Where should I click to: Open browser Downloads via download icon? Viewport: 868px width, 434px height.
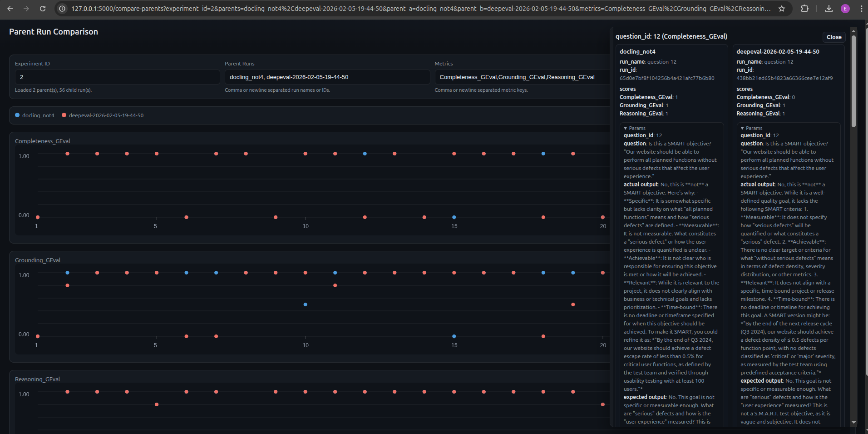829,8
